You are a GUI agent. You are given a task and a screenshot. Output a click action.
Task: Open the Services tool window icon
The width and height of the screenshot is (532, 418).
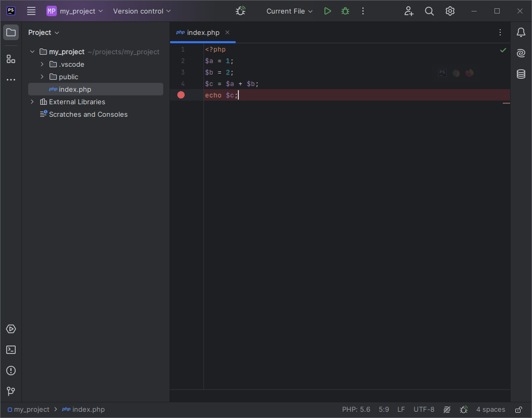point(11,329)
